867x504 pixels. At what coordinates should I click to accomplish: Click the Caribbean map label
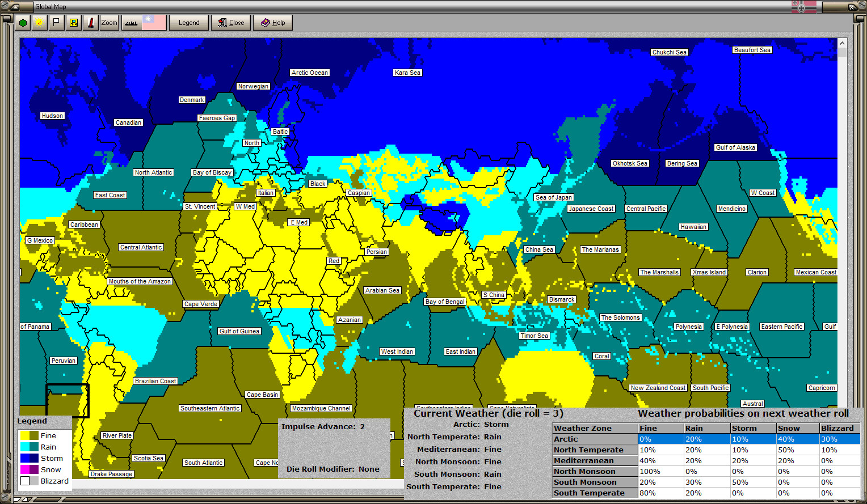(x=84, y=225)
